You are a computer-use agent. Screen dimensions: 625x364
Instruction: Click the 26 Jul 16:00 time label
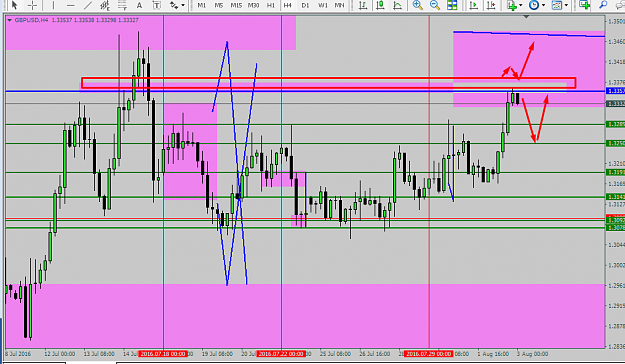374,354
